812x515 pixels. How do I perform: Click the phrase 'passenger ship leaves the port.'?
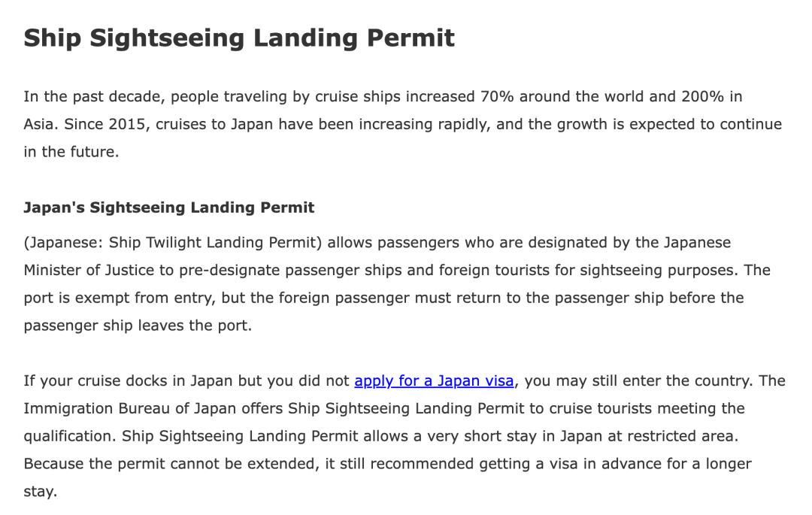138,326
